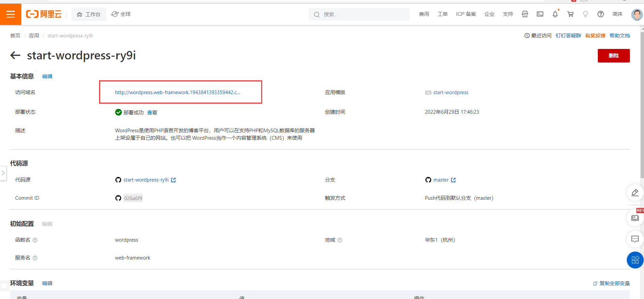
Task: Open 帮助文档 help docs
Action: point(620,36)
